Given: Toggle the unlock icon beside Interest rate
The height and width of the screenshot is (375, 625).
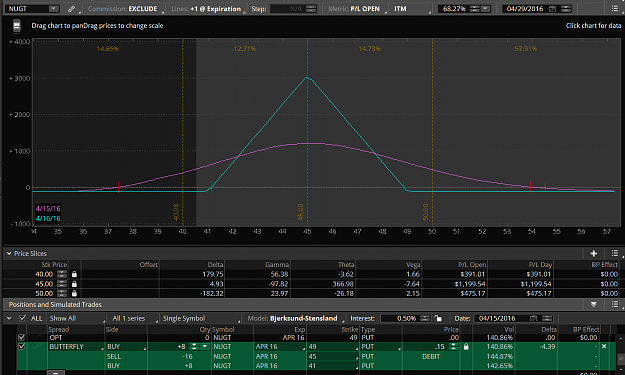Looking at the screenshot, I should tap(438, 318).
